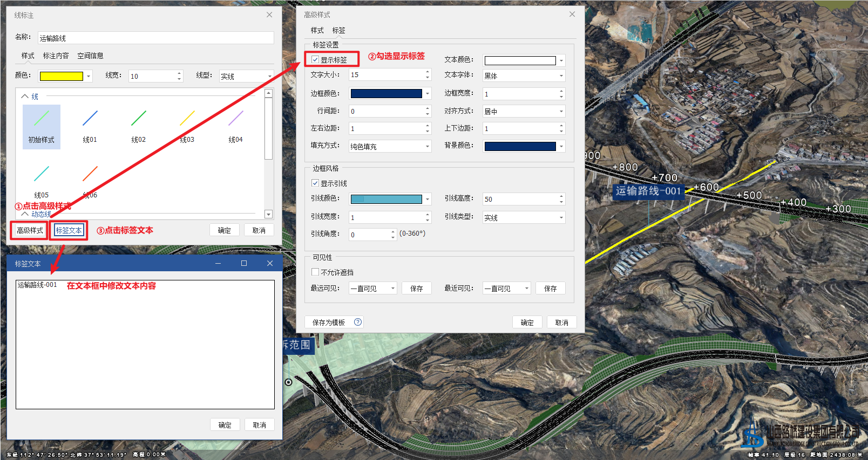Select the 初始样式 default line style icon
Viewport: 868px width, 460px height.
pos(42,119)
